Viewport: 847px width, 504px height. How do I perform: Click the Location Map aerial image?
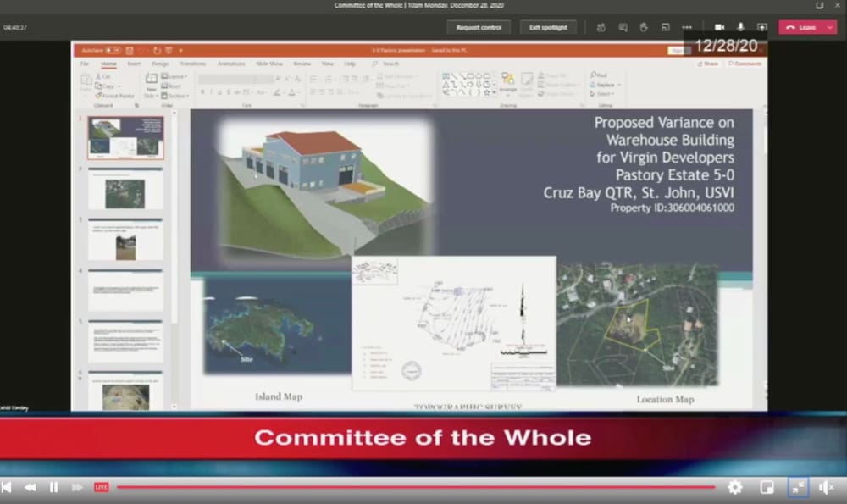638,324
